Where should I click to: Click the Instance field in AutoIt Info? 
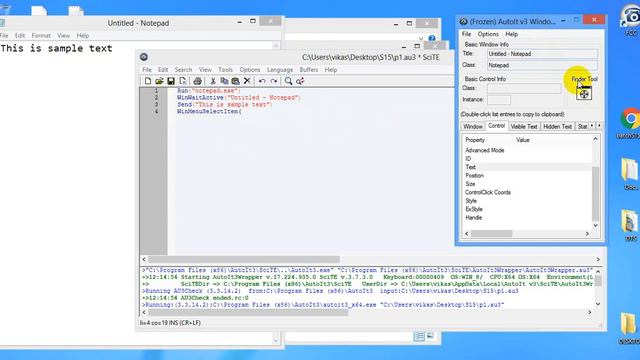499,100
